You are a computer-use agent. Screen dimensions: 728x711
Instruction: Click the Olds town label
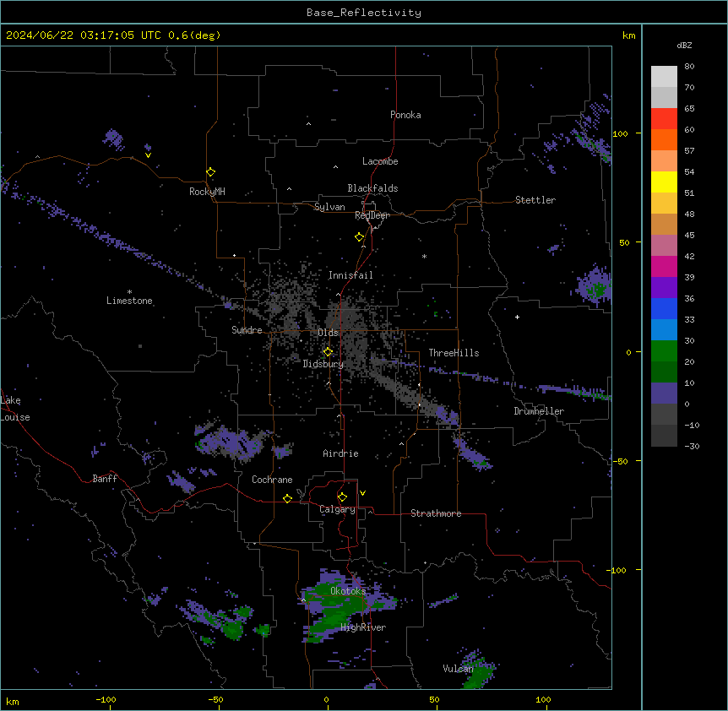click(328, 333)
